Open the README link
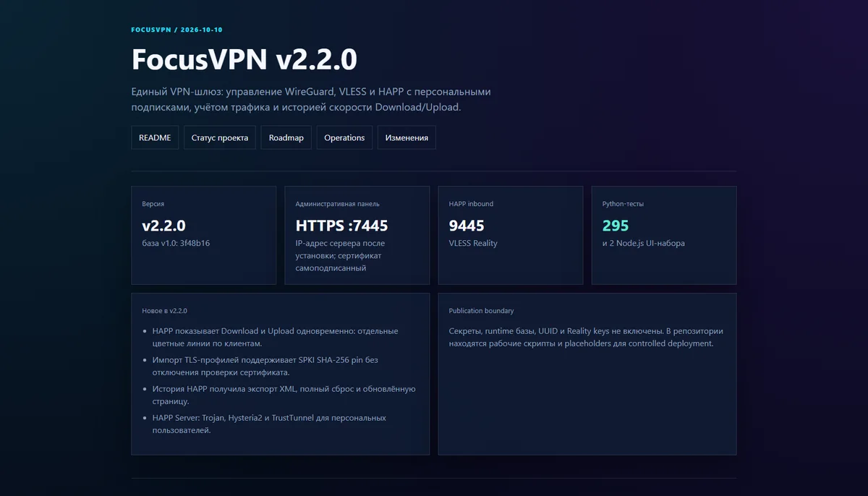868x496 pixels. click(155, 137)
